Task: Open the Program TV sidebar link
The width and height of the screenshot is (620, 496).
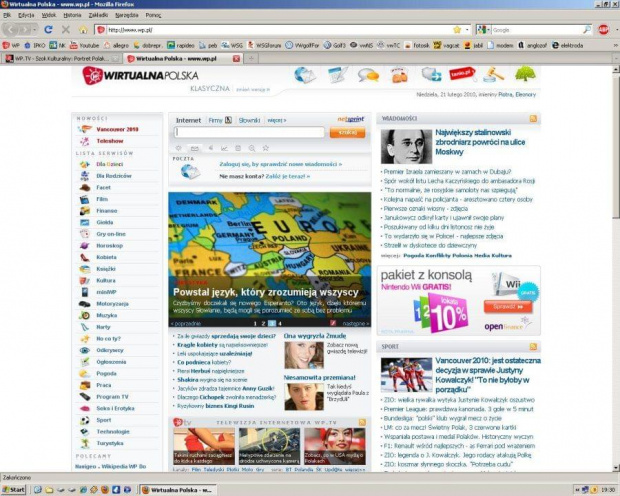Action: click(x=112, y=397)
